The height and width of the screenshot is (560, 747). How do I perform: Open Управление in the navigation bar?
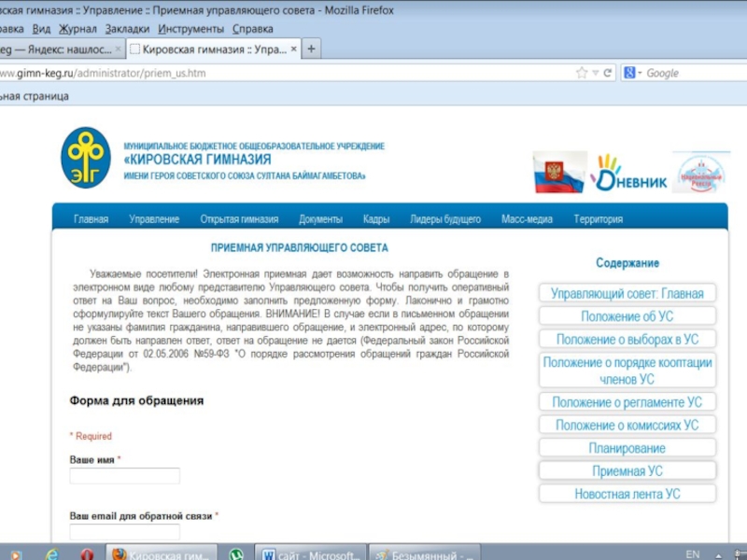click(154, 219)
